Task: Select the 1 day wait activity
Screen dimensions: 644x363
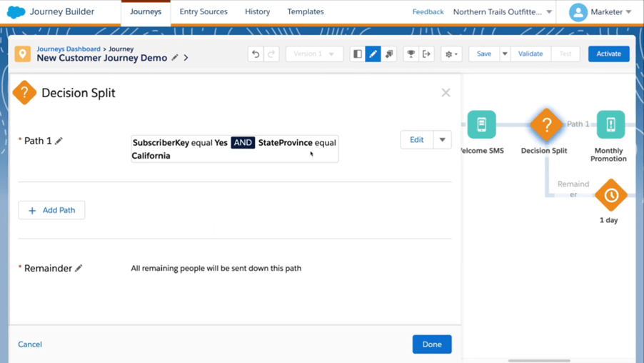Action: click(611, 195)
